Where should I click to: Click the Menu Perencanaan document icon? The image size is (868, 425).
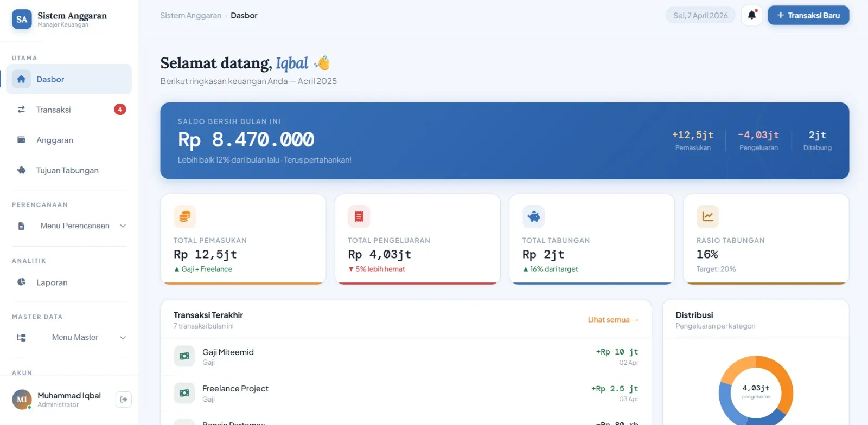(21, 226)
